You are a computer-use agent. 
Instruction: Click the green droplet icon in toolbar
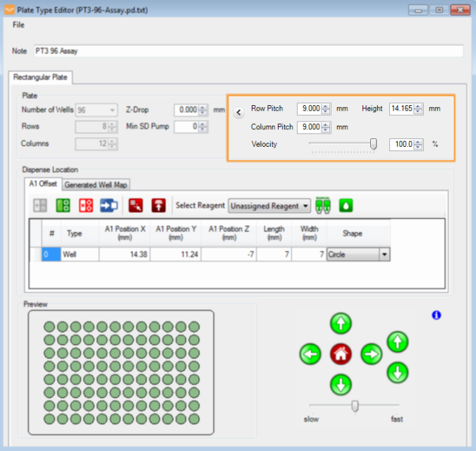coord(346,205)
